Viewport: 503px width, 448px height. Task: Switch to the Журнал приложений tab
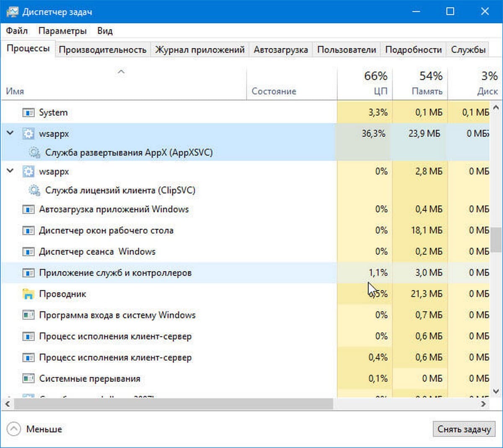(200, 49)
